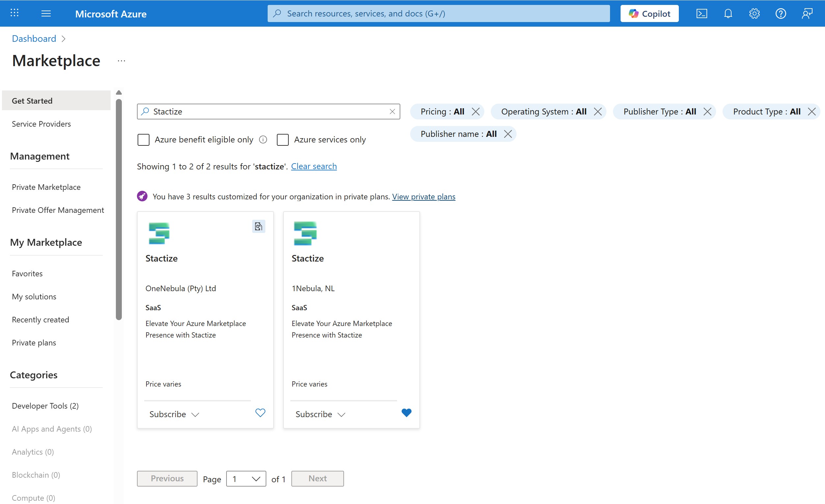Viewport: 825px width, 504px height.
Task: Show info for Azure benefit eligible
Action: (263, 139)
